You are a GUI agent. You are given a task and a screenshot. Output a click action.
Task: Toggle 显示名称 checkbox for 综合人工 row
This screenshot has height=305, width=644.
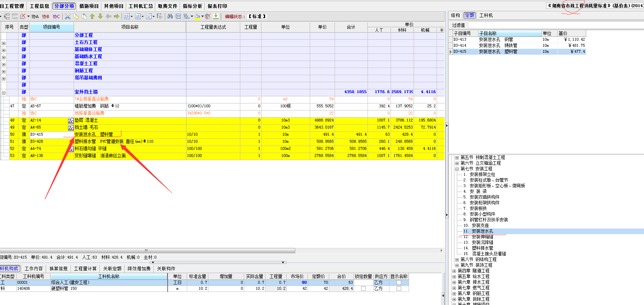[399, 283]
